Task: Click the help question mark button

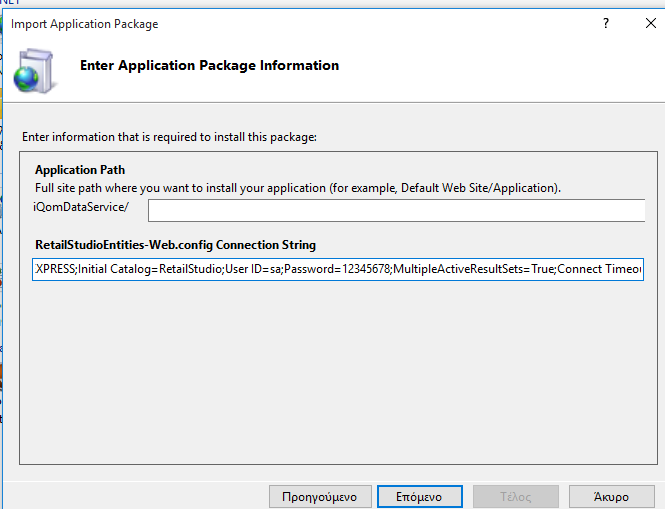Action: point(606,24)
